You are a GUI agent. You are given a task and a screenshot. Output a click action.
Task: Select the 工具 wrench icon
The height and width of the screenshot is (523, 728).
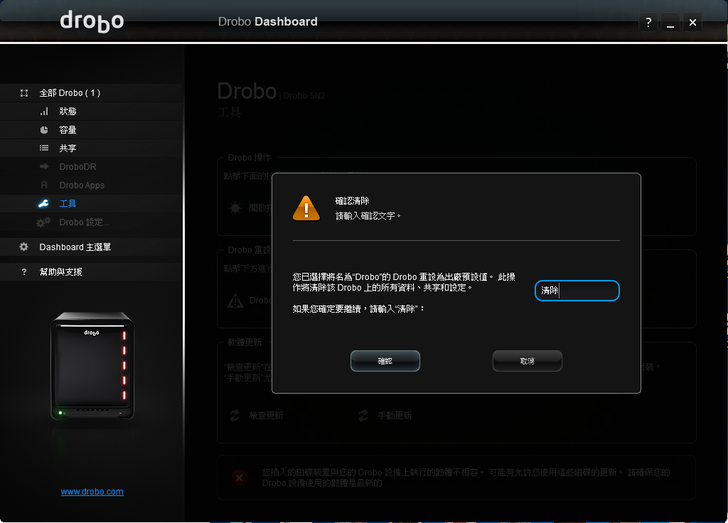[44, 203]
